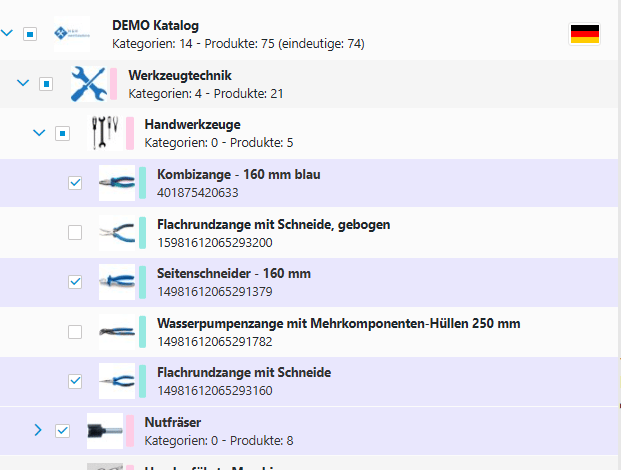621x470 pixels.
Task: Click product number 1598161206593200
Action: point(215,243)
